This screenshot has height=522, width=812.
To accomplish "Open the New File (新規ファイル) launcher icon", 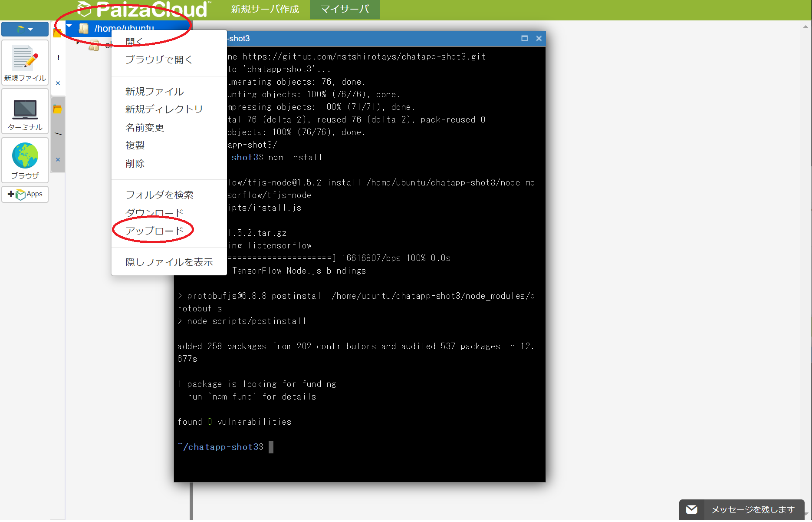I will [x=25, y=63].
